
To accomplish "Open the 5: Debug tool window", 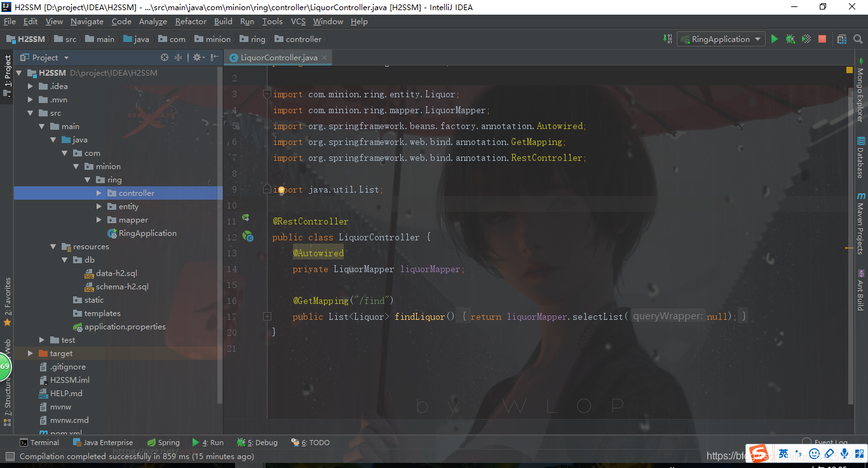I will (x=257, y=443).
